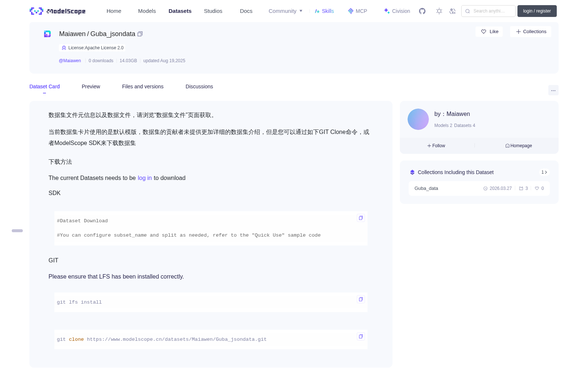Click the login / register button
The height and width of the screenshot is (368, 588).
[x=537, y=11]
